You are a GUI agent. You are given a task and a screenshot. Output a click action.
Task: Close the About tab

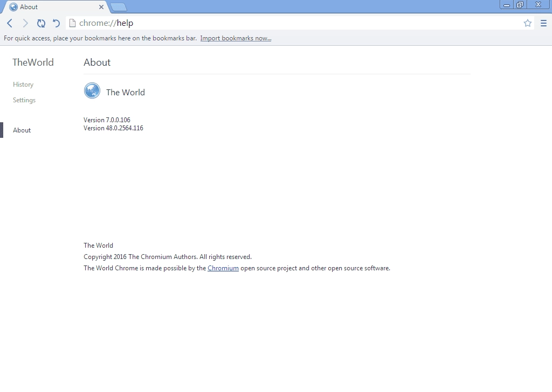coord(101,6)
